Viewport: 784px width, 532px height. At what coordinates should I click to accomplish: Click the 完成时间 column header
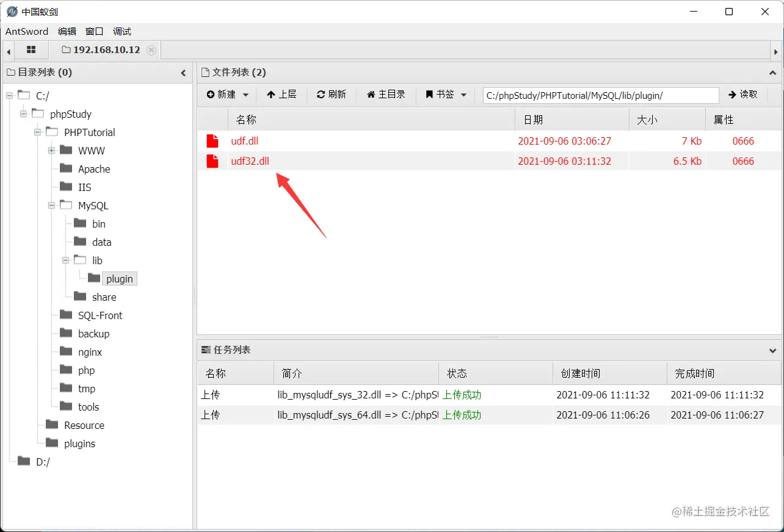click(724, 373)
